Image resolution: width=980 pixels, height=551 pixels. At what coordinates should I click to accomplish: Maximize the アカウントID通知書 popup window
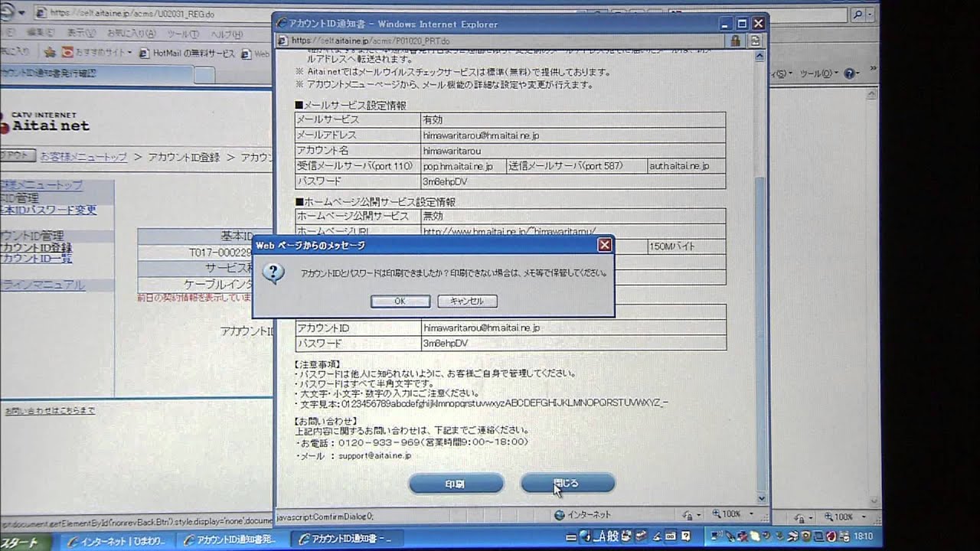coord(742,24)
